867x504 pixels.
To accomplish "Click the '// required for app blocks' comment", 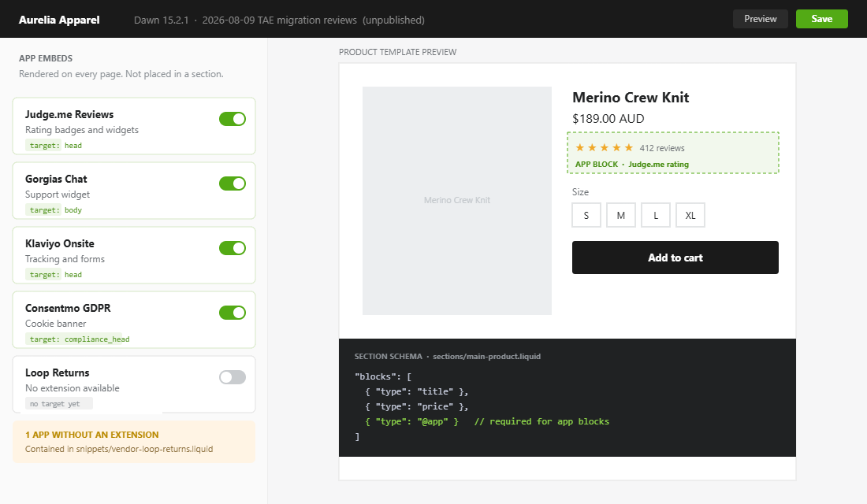I will click(x=541, y=421).
